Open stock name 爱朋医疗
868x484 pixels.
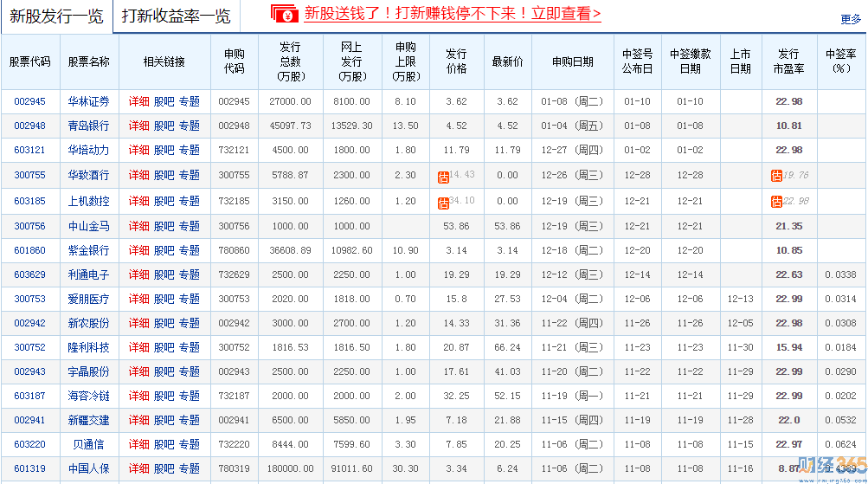pos(88,299)
